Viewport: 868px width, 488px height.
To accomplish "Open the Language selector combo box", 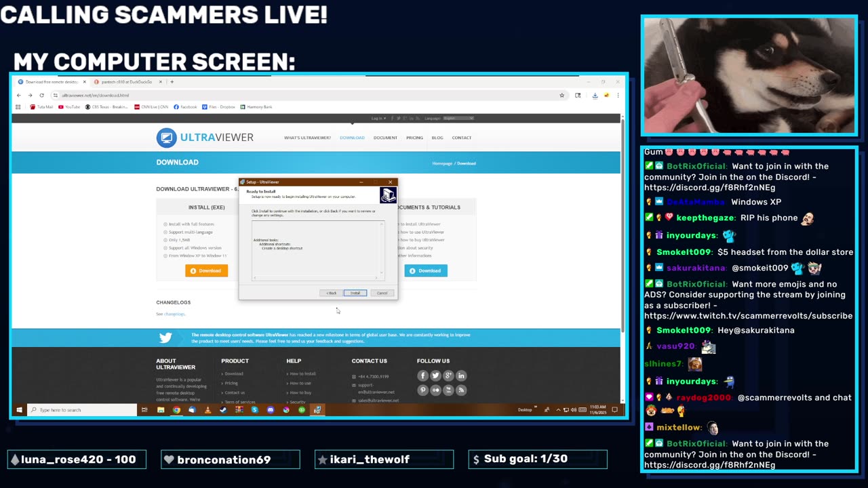I will (458, 118).
